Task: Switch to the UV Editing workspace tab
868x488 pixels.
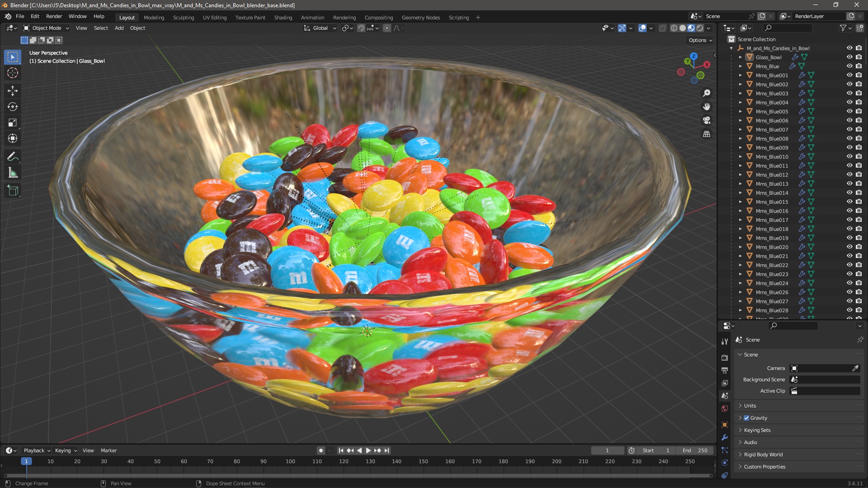Action: [215, 18]
